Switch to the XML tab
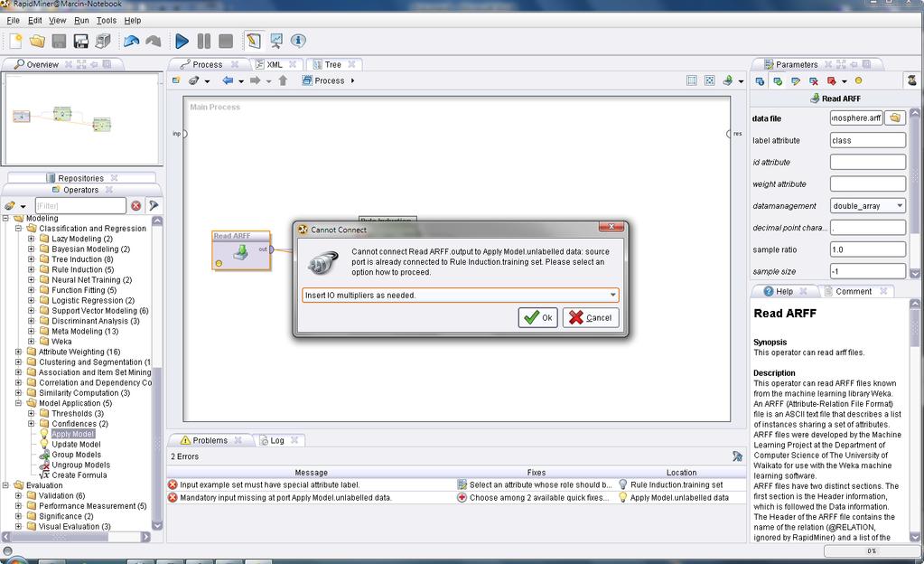Screen dimensions: 924x564 click(274, 64)
